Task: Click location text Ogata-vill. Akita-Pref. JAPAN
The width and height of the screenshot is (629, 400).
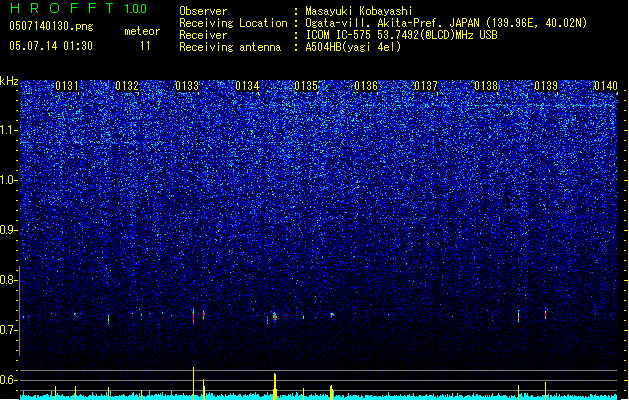Action: (x=392, y=23)
